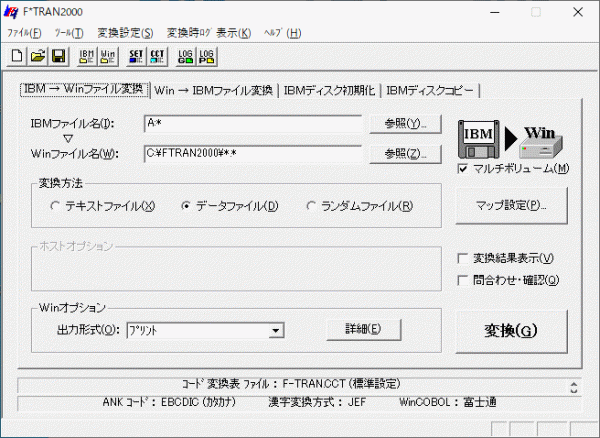Click the WinCOBOL: 富士通 status text
This screenshot has width=600, height=438.
pos(448,402)
